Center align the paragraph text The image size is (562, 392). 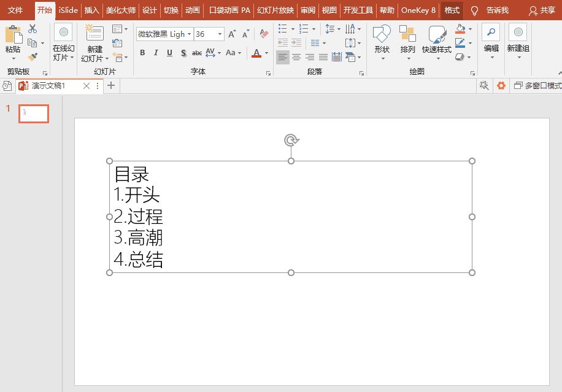click(296, 56)
